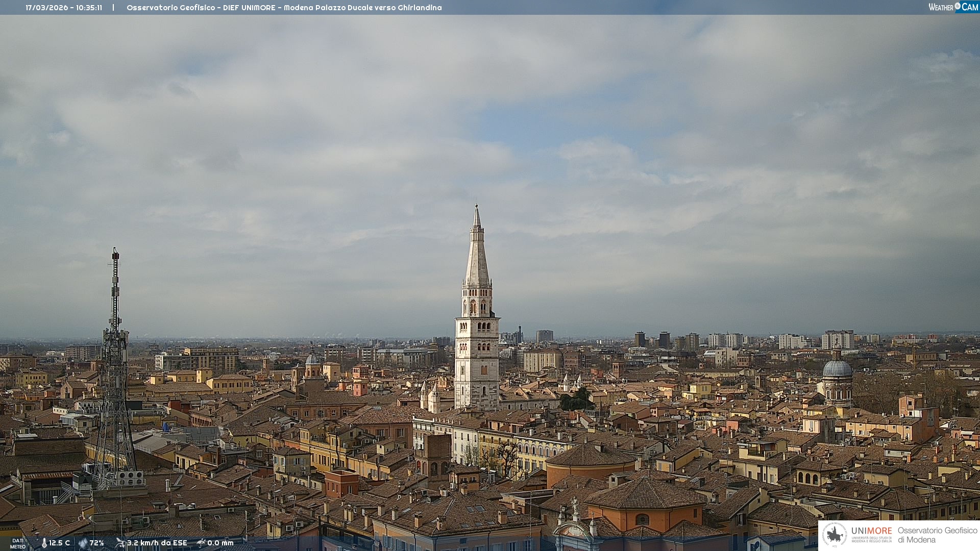Open Osservatorio Geofisico di Modena link
The image size is (980, 551).
937,535
